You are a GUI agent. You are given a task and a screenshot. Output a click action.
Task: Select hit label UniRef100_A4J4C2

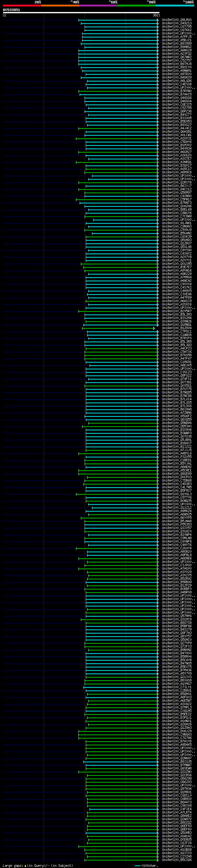(x=177, y=128)
